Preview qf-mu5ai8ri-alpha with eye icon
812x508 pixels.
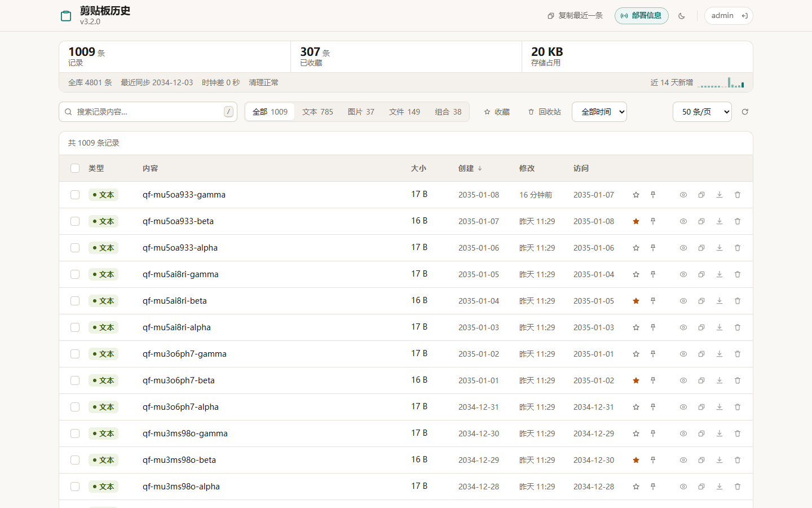tap(683, 327)
